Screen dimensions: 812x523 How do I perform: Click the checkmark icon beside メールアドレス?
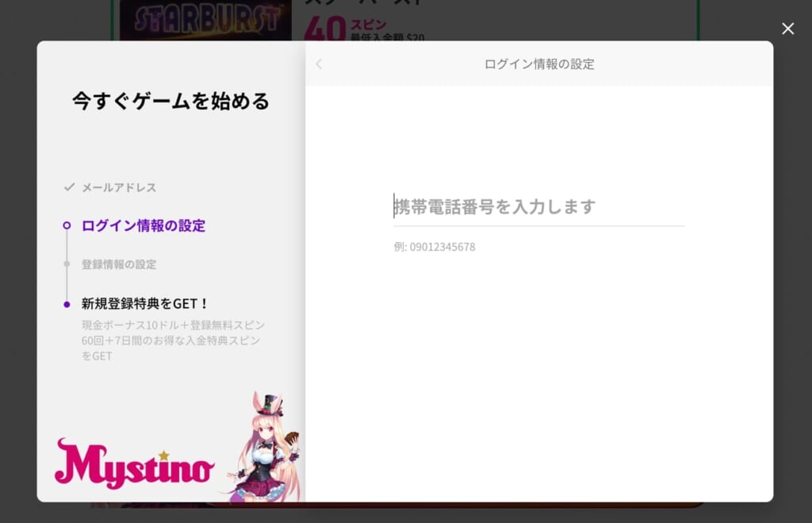point(70,187)
